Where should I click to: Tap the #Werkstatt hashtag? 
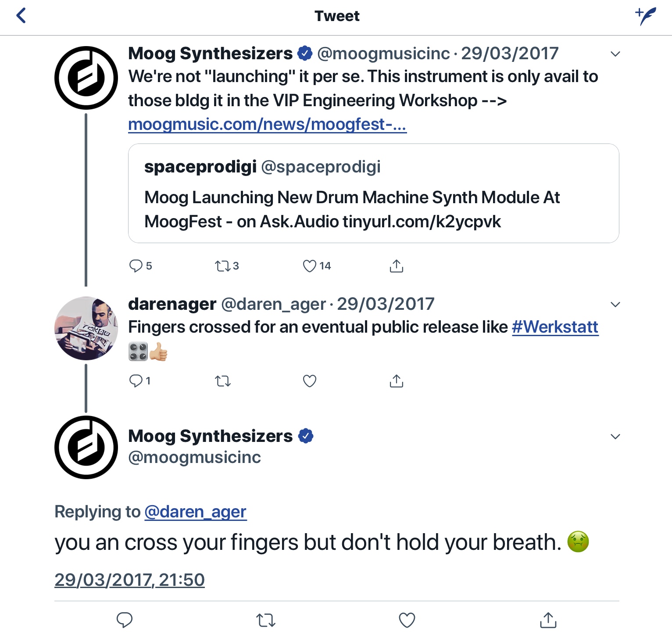tap(555, 327)
